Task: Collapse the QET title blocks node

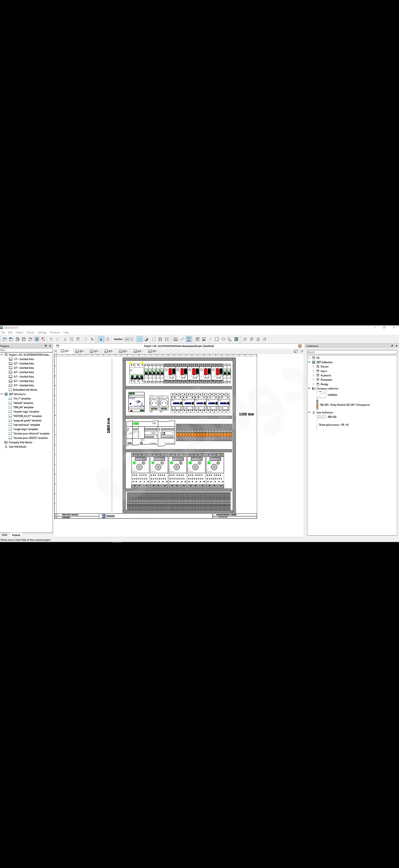Action: tap(2, 394)
